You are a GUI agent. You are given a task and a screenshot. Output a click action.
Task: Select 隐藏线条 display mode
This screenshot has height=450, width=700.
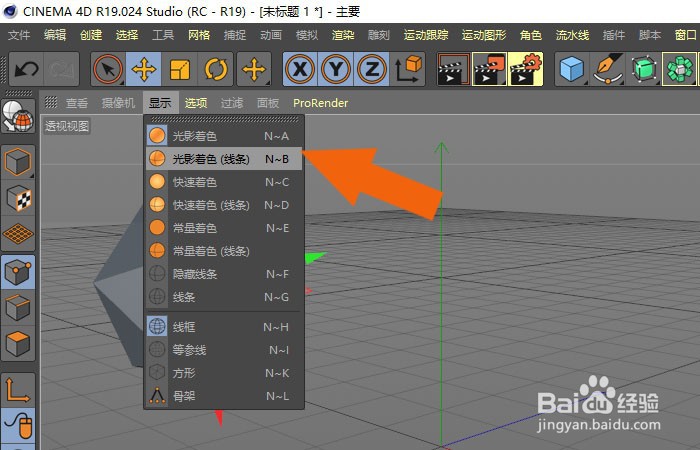coord(224,274)
